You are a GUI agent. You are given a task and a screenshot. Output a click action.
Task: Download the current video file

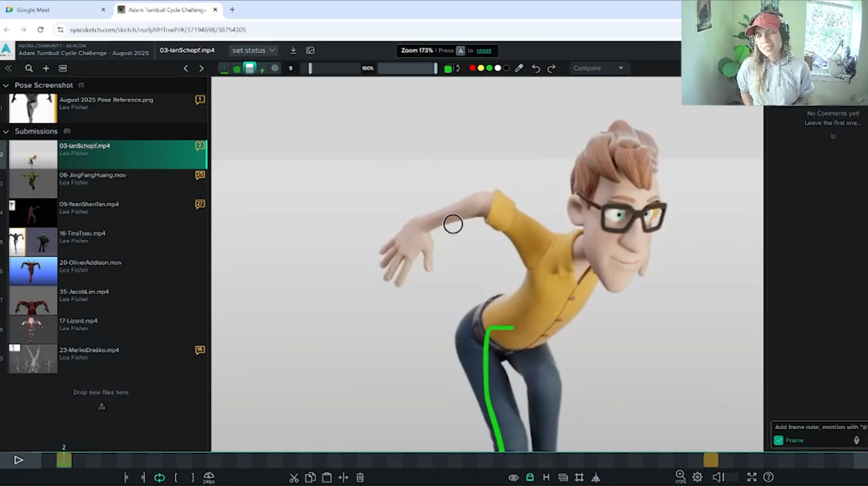click(293, 51)
